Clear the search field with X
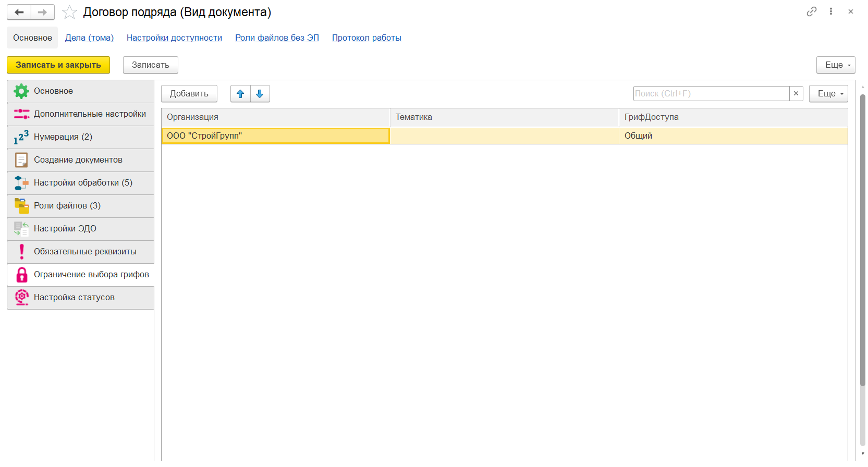The image size is (868, 467). coord(796,94)
